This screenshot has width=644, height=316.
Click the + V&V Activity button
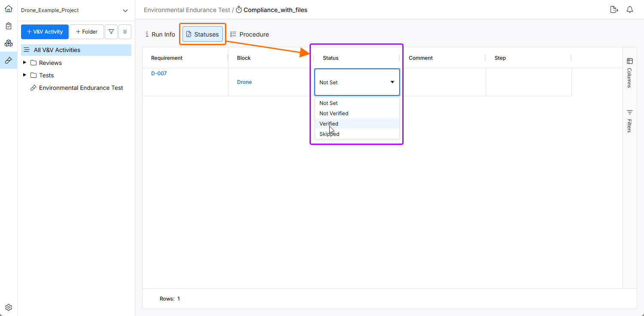coord(45,32)
